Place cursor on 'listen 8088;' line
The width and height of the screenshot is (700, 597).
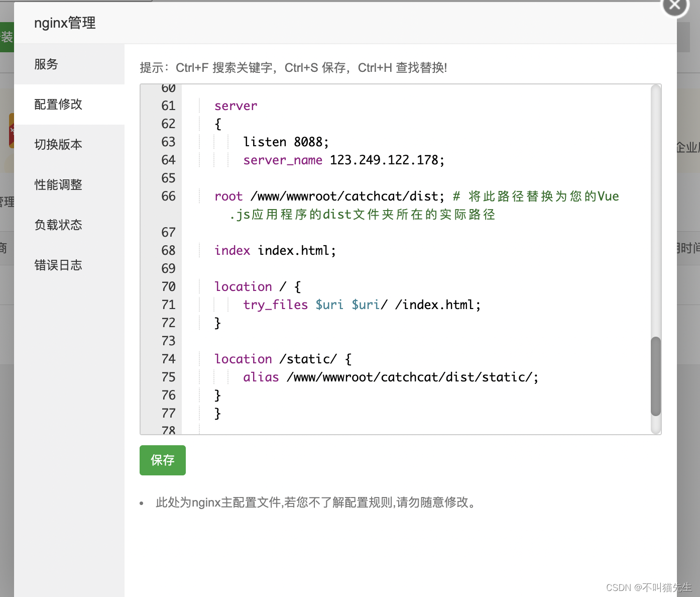point(286,142)
